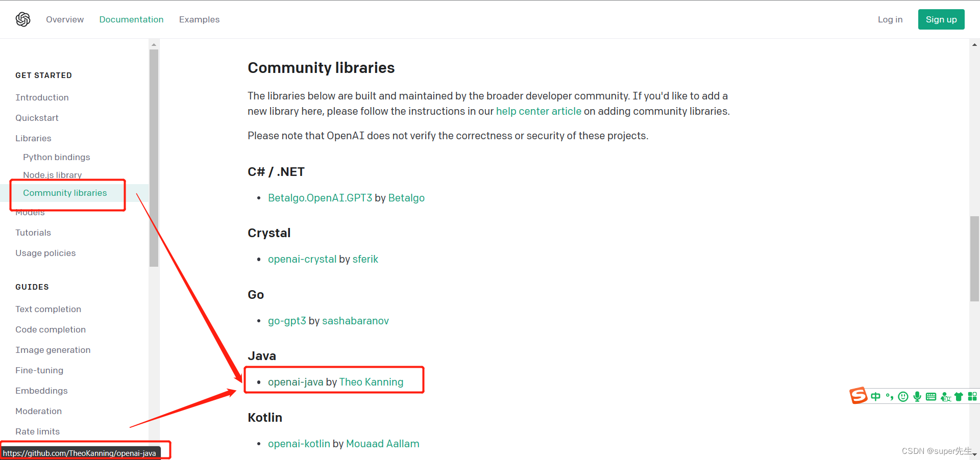Click the Sign up button
The height and width of the screenshot is (460, 980).
click(941, 19)
